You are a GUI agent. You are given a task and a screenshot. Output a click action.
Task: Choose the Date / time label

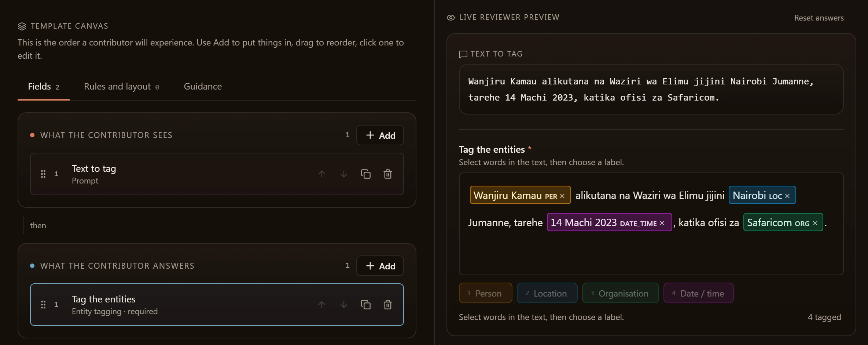(698, 293)
